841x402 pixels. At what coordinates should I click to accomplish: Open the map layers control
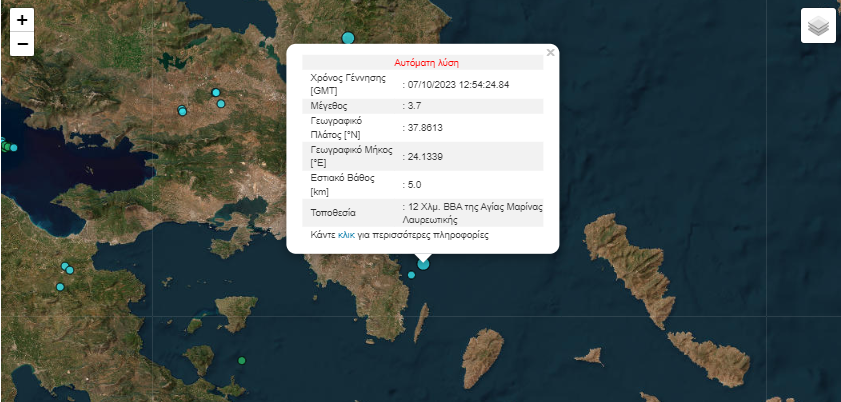(818, 26)
